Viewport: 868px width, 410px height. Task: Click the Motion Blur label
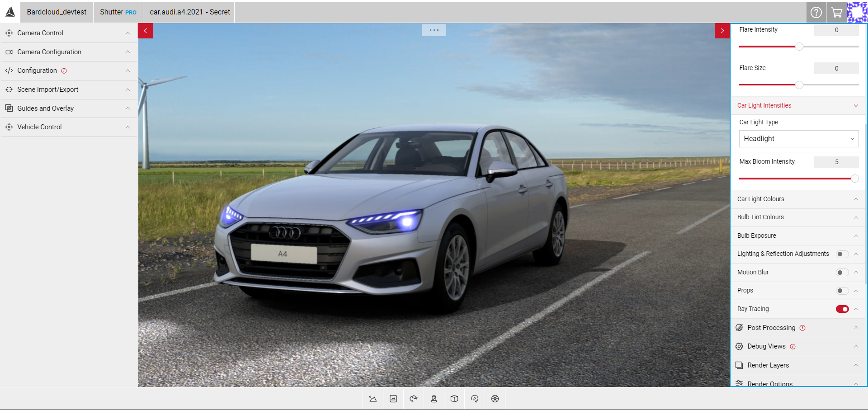click(x=753, y=272)
